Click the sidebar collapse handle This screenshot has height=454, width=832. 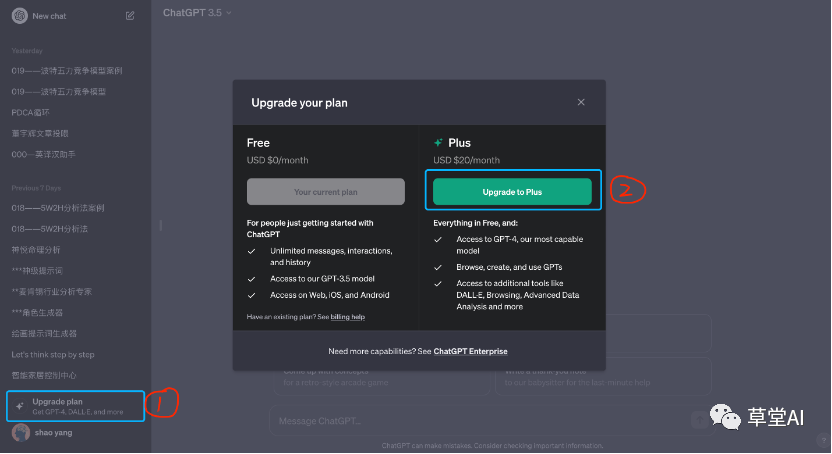159,225
